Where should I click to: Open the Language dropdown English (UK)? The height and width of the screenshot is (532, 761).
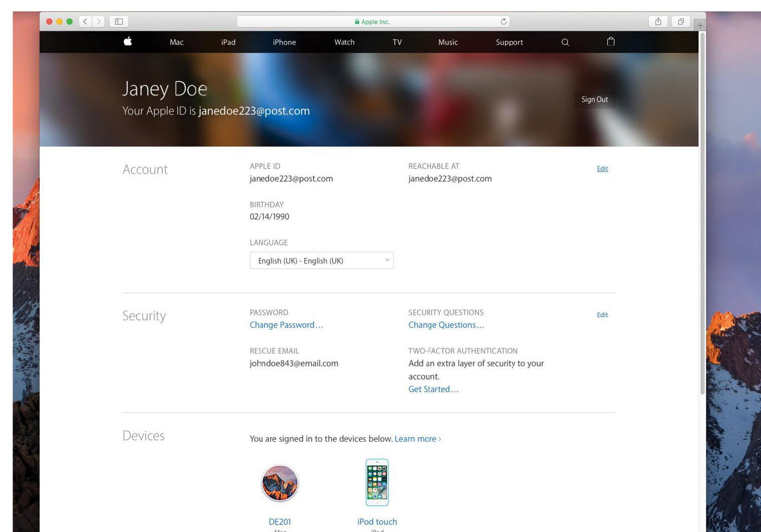[x=322, y=260]
